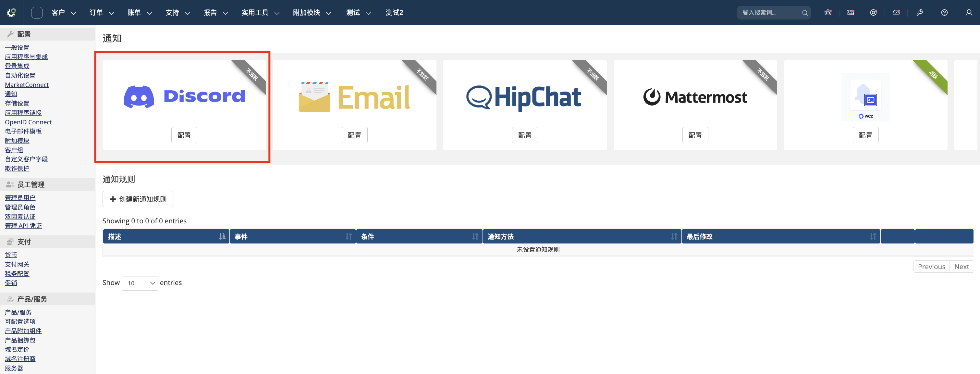
Task: Open the 自动化设置 sidebar link
Action: pyautogui.click(x=20, y=75)
